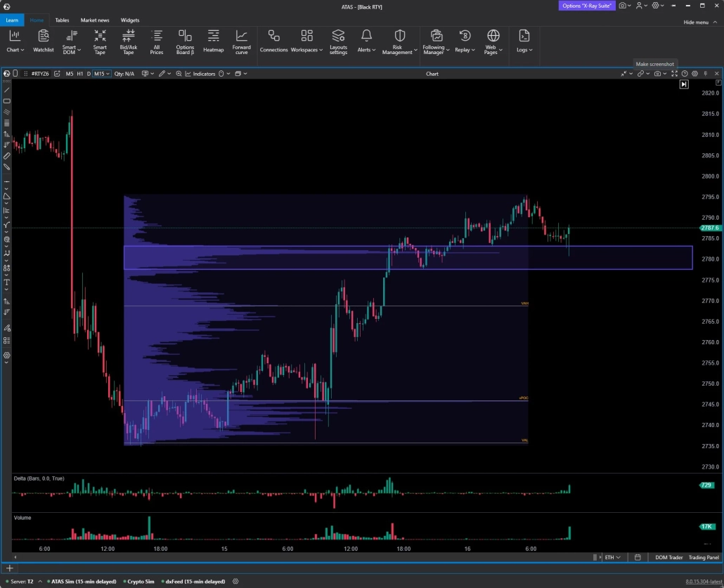This screenshot has height=588, width=724.
Task: Open the Smart Tape window
Action: pyautogui.click(x=100, y=41)
